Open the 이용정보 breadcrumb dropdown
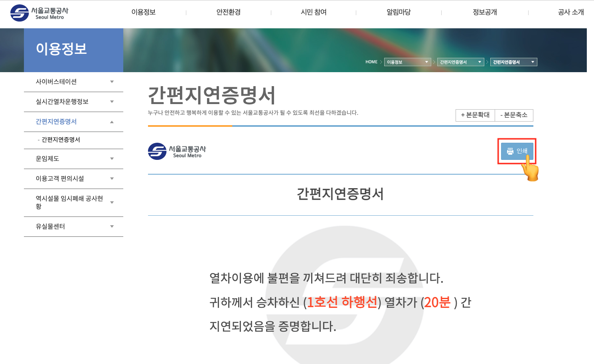The height and width of the screenshot is (364, 594). click(x=407, y=62)
